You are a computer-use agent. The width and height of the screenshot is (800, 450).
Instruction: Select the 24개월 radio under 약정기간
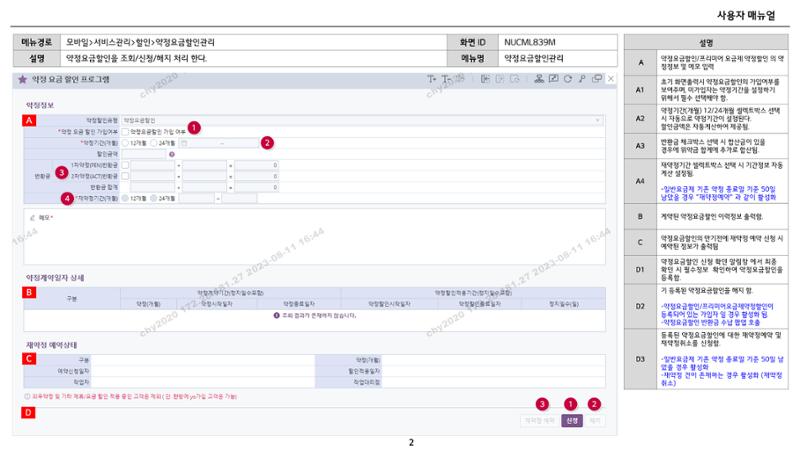point(154,143)
